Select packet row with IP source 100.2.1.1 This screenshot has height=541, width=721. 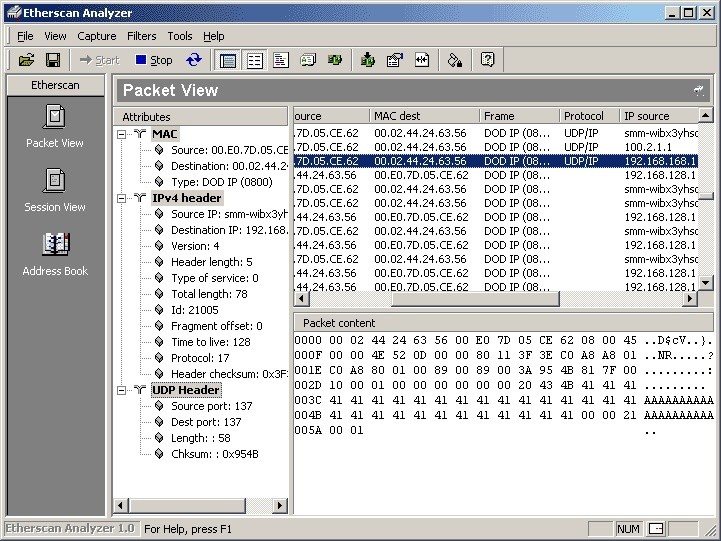click(x=496, y=147)
